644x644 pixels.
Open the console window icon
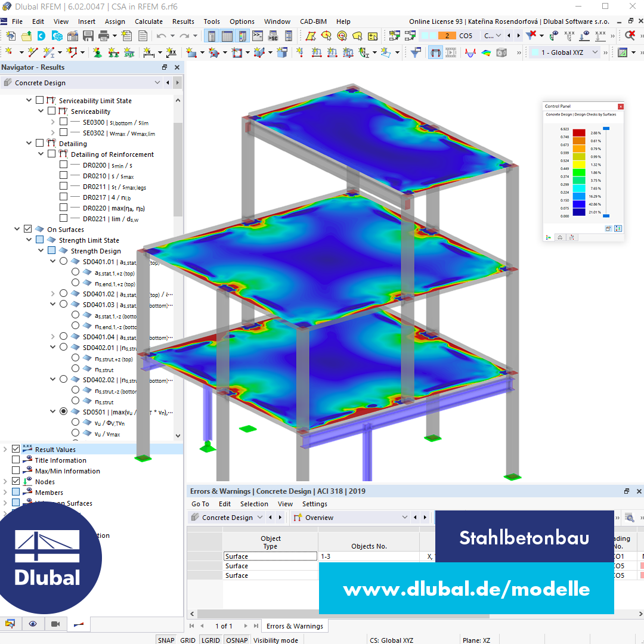coord(258,36)
